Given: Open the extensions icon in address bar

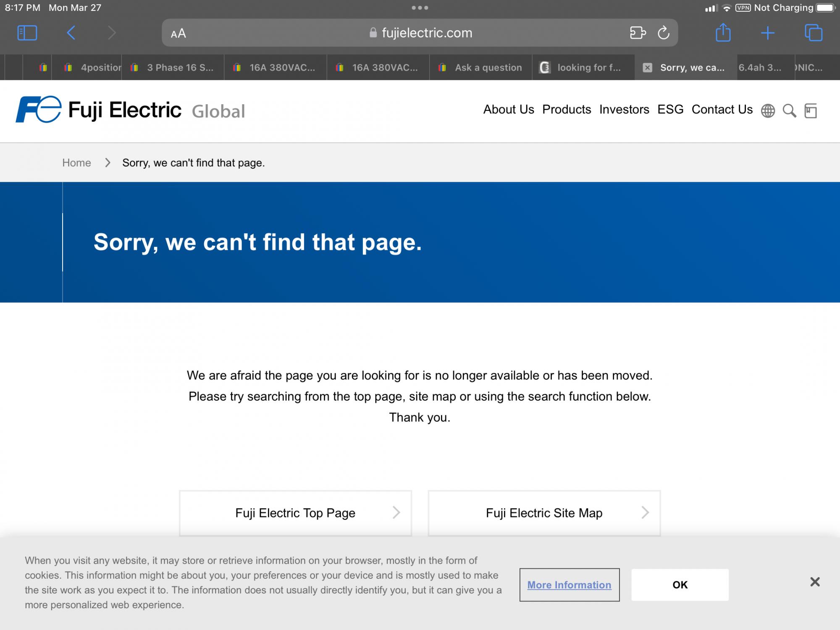Looking at the screenshot, I should tap(638, 33).
